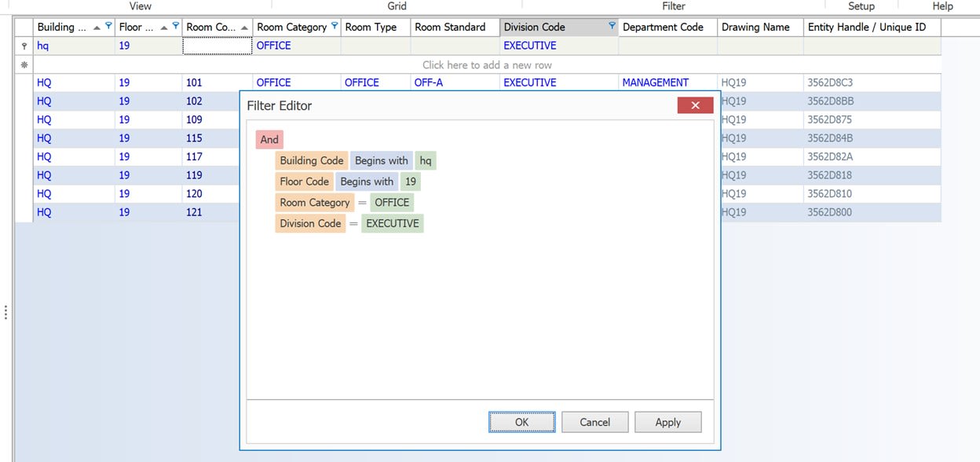Click the left panel splitter grip dots
Viewport: 980px width, 462px height.
point(5,312)
